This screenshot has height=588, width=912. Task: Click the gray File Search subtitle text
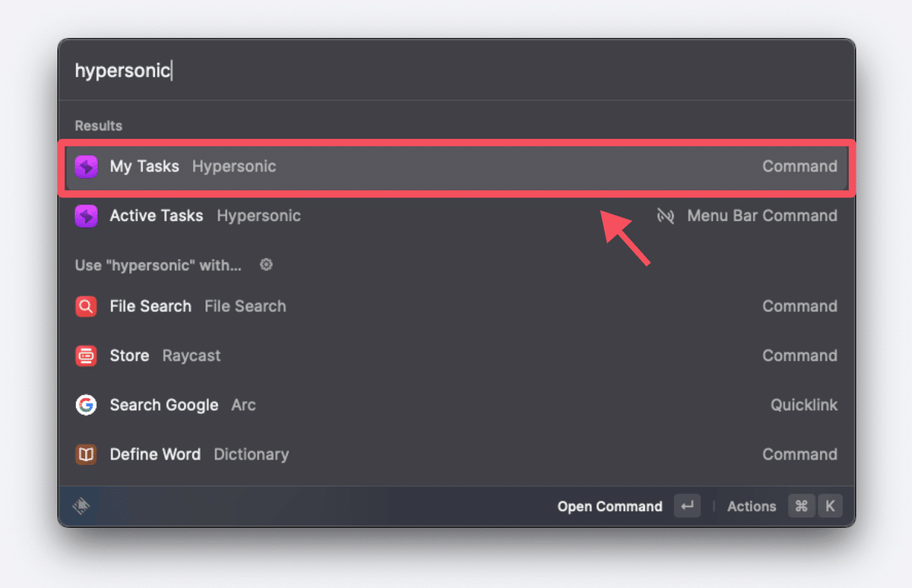click(245, 306)
